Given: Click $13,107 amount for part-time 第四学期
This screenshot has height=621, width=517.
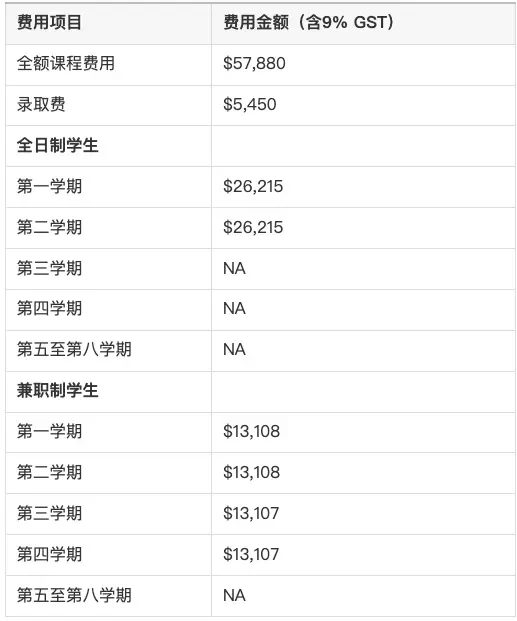Looking at the screenshot, I should click(x=251, y=554).
